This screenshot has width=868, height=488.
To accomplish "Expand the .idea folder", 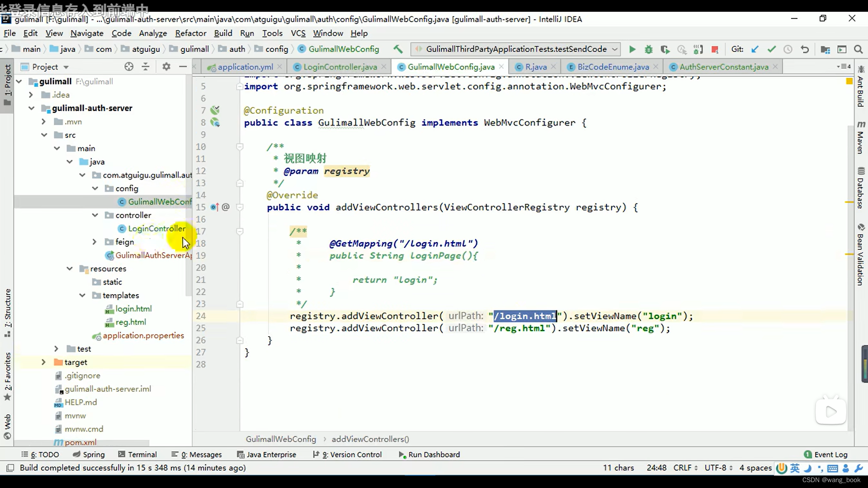I will point(31,95).
